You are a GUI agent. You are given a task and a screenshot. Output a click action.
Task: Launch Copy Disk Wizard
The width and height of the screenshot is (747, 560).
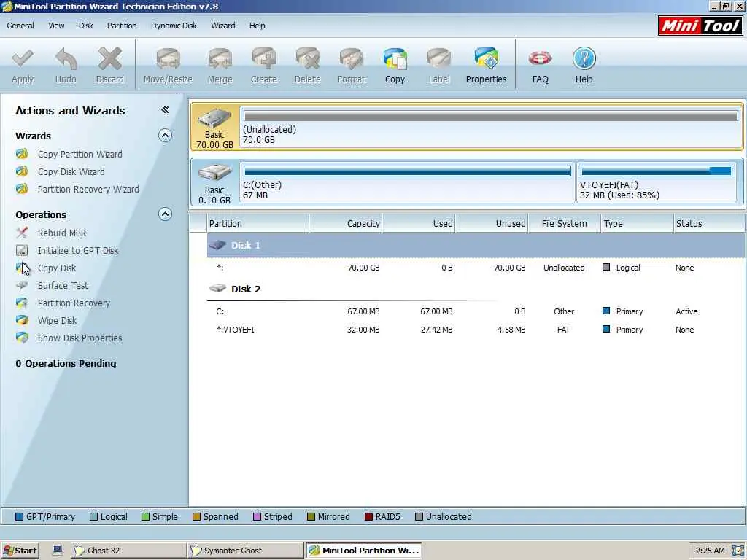pyautogui.click(x=71, y=172)
